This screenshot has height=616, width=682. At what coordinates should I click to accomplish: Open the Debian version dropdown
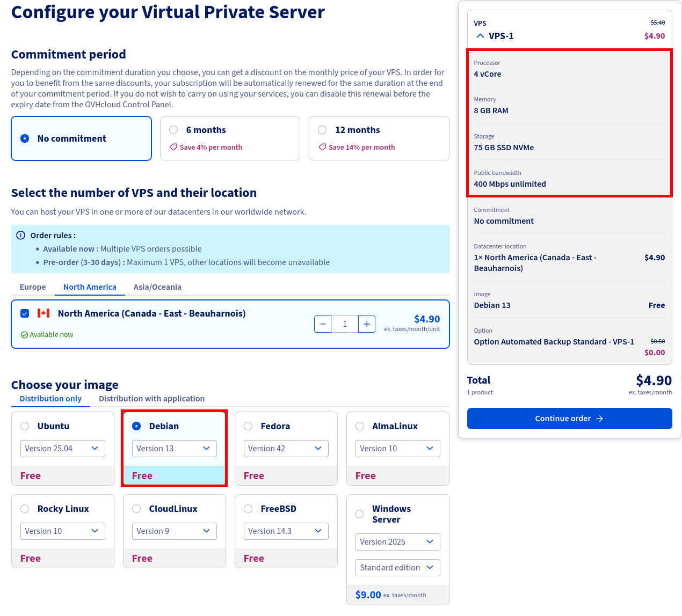pos(174,448)
